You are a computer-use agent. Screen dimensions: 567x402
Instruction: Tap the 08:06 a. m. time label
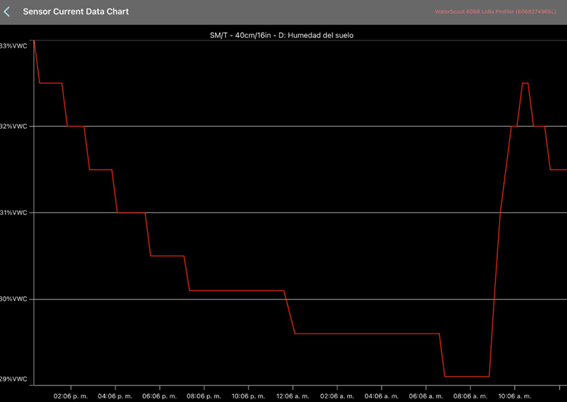(x=470, y=396)
